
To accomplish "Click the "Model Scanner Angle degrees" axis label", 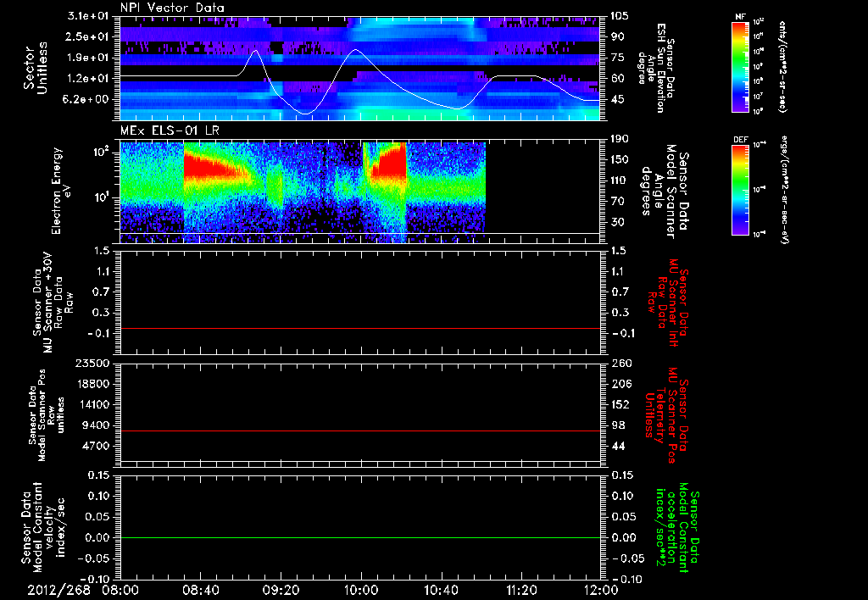I will pos(666,192).
